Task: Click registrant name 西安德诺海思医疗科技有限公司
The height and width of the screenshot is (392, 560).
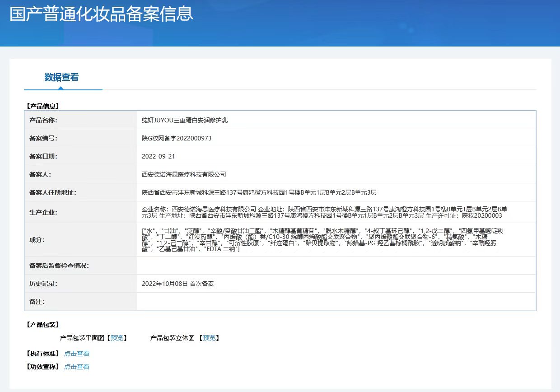Action: [x=184, y=174]
